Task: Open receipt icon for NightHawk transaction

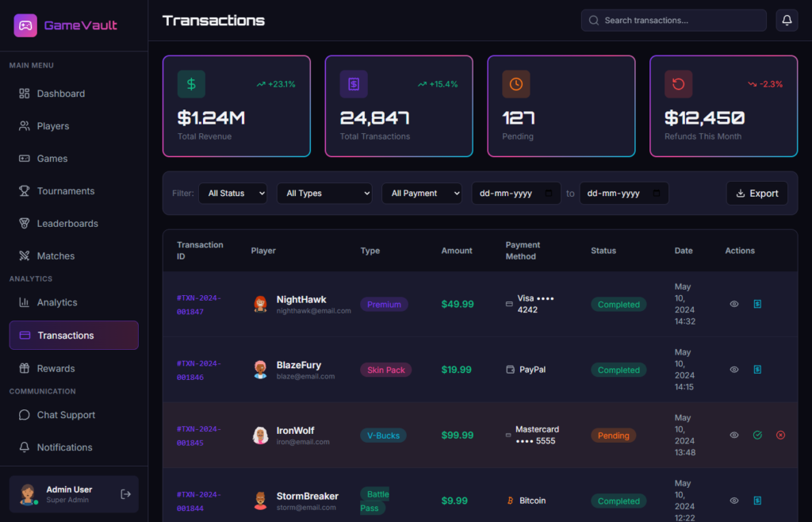Action: 757,304
